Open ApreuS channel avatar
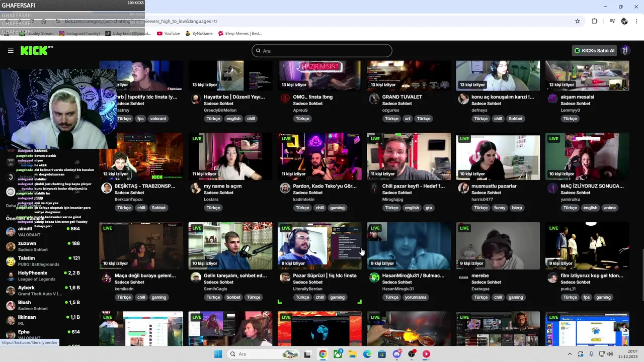The width and height of the screenshot is (644, 362). (x=285, y=99)
